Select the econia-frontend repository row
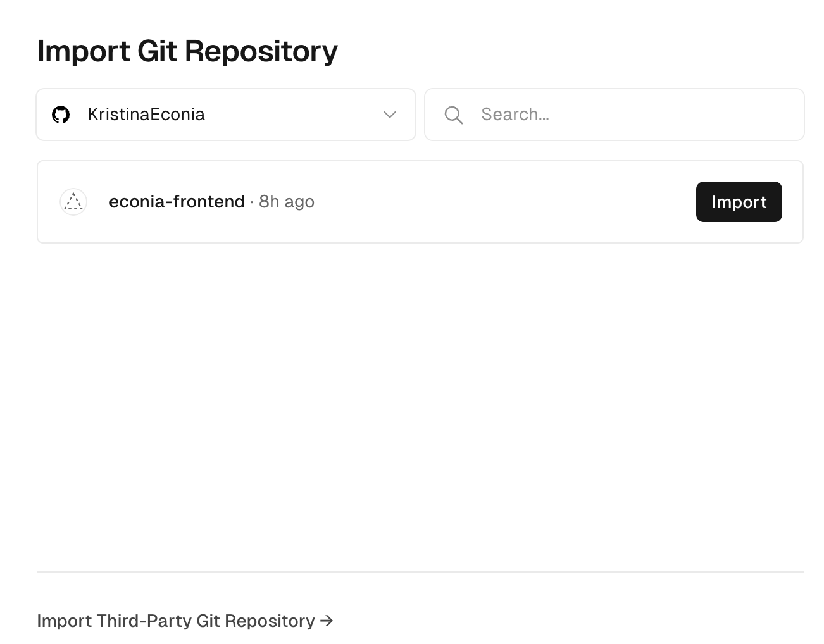Image resolution: width=824 pixels, height=644 pixels. click(x=420, y=202)
